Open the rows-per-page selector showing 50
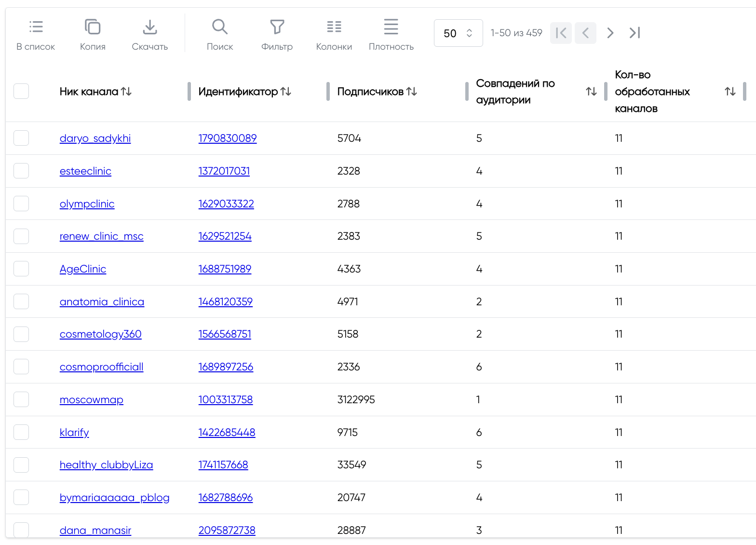This screenshot has height=545, width=756. click(459, 33)
